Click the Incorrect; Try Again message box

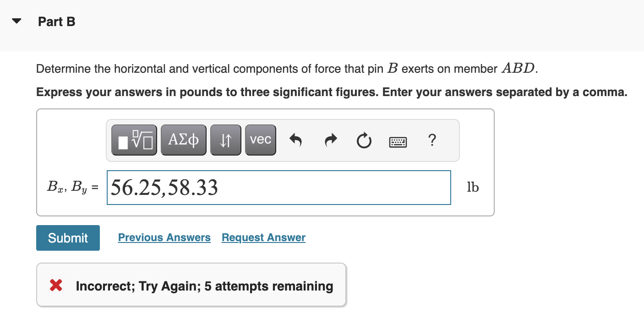click(x=191, y=285)
